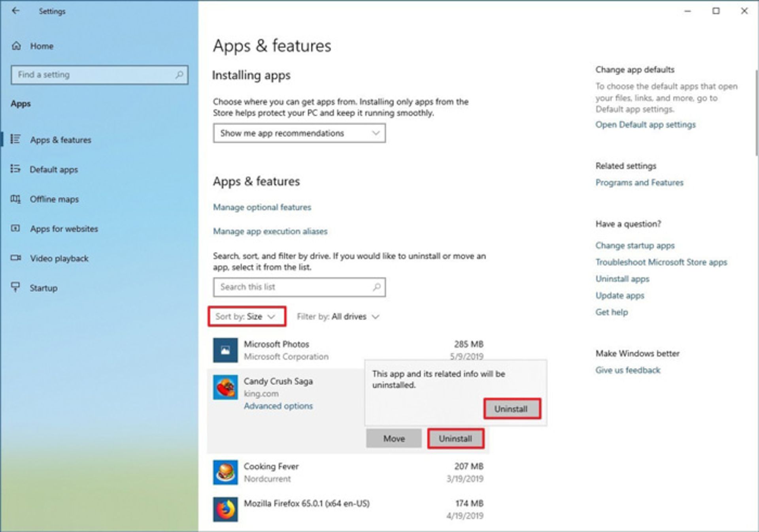Click the Mozilla Firefox app icon
The height and width of the screenshot is (532, 759).
(225, 509)
